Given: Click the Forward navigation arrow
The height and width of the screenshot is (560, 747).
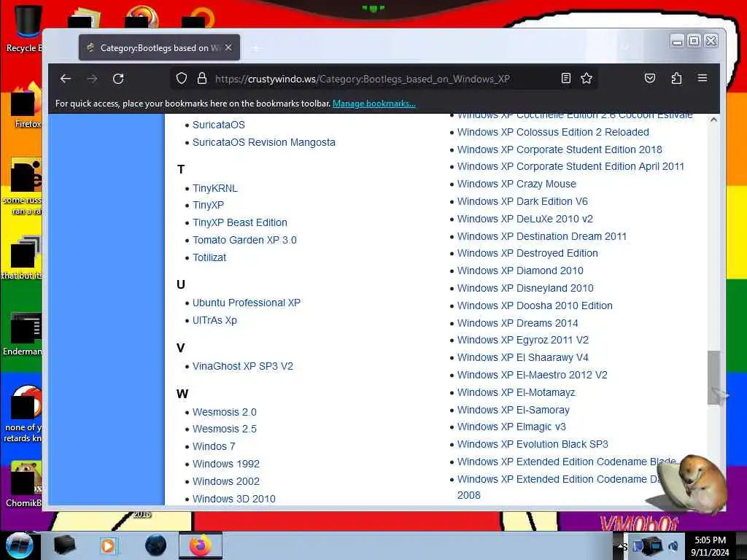Looking at the screenshot, I should coord(93,79).
